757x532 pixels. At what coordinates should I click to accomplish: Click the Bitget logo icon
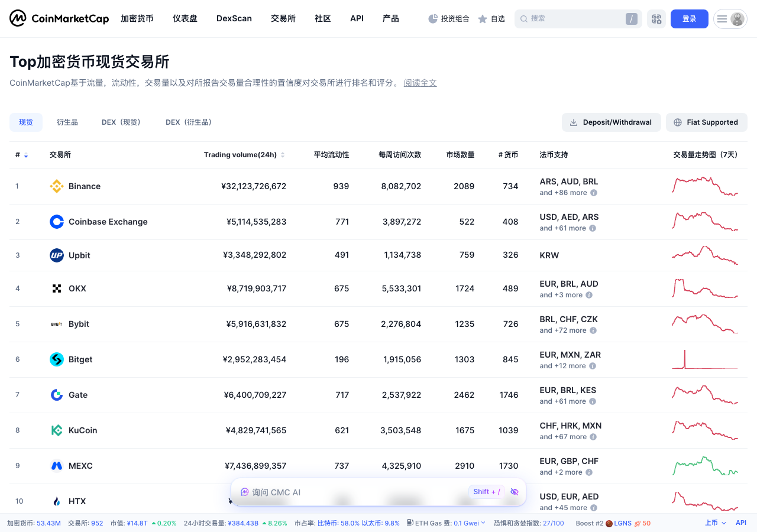[x=57, y=359]
